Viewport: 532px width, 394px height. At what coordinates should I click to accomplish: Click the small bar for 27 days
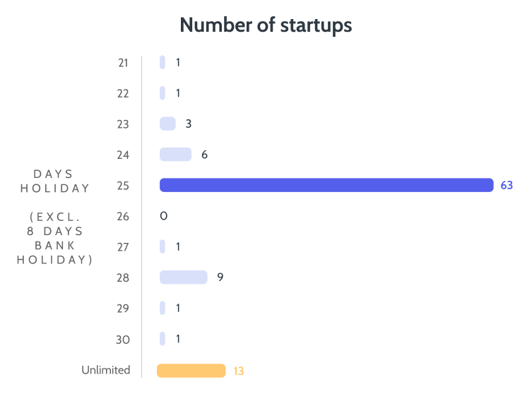162,246
